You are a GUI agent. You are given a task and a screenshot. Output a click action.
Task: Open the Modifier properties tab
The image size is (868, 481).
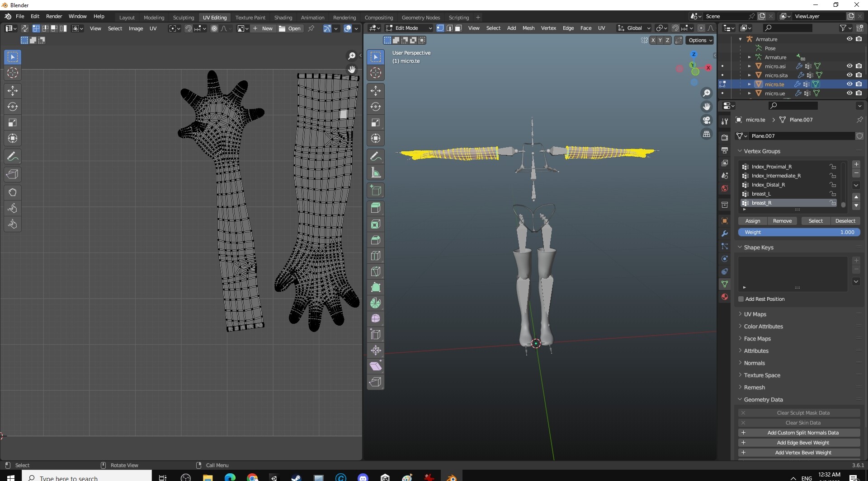point(725,233)
